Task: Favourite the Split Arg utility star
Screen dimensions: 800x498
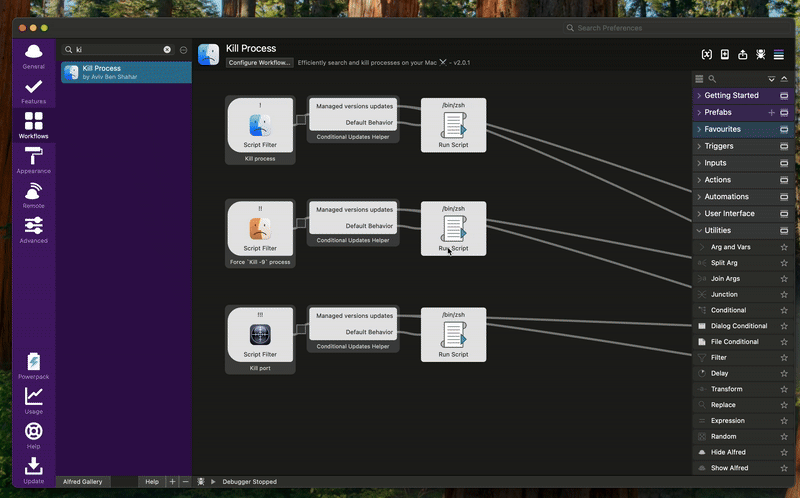Action: click(x=784, y=263)
